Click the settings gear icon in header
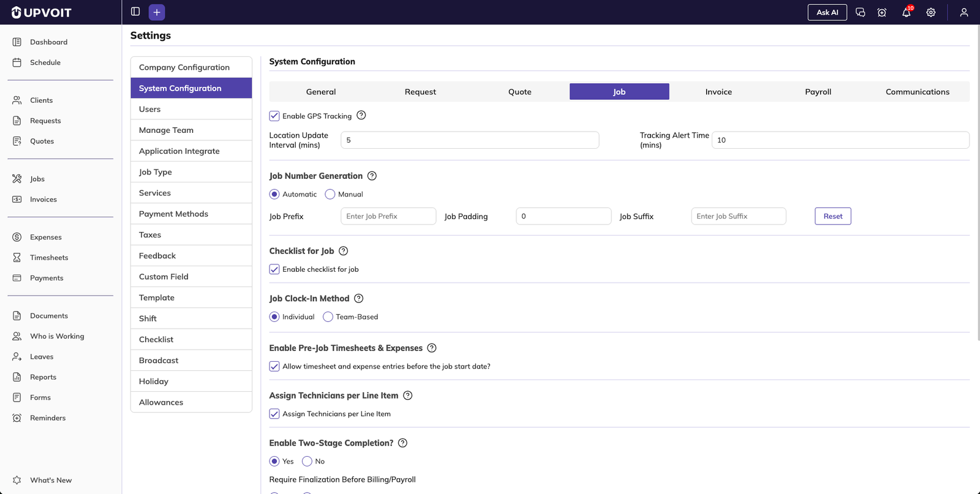980x494 pixels. click(930, 12)
